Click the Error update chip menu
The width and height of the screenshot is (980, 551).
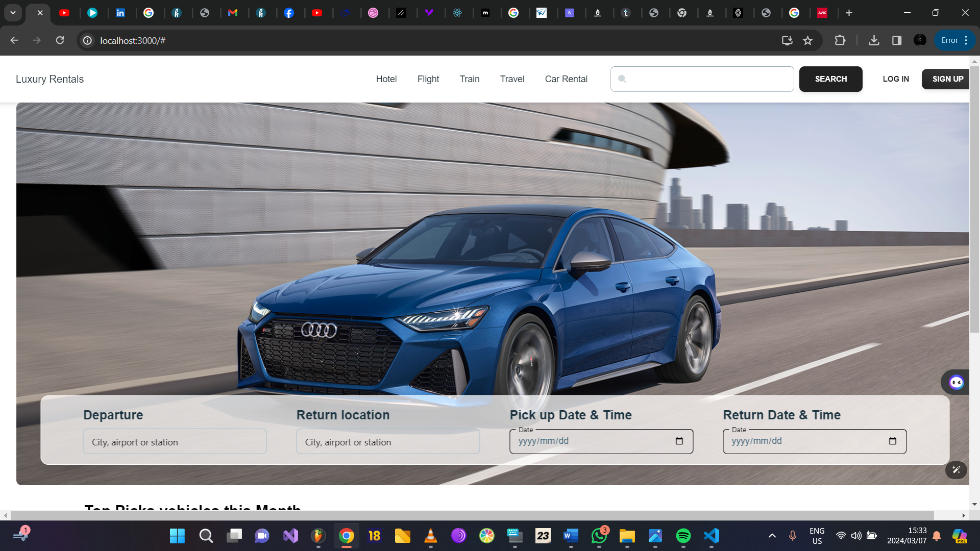(954, 40)
